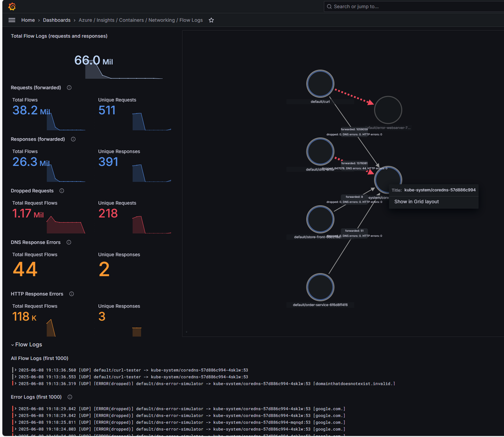Click the default/store-front node circle
This screenshot has width=504, height=437.
(320, 220)
